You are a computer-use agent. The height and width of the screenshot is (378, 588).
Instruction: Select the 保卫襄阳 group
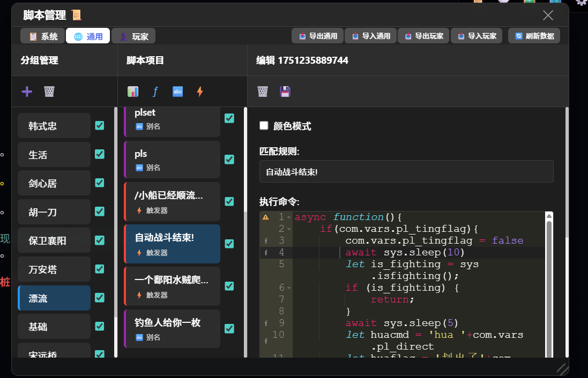coord(54,240)
